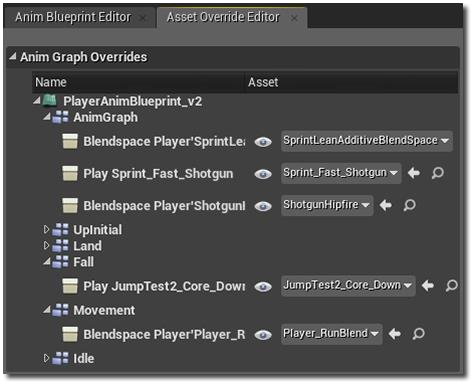The height and width of the screenshot is (383, 472).
Task: Collapse the Anim Graph Overrides section
Action: 13,56
